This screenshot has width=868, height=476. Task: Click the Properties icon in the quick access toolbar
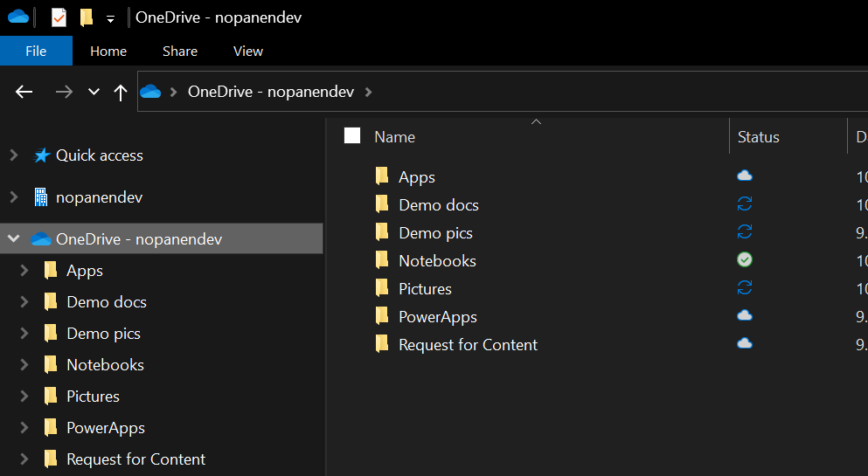59,17
